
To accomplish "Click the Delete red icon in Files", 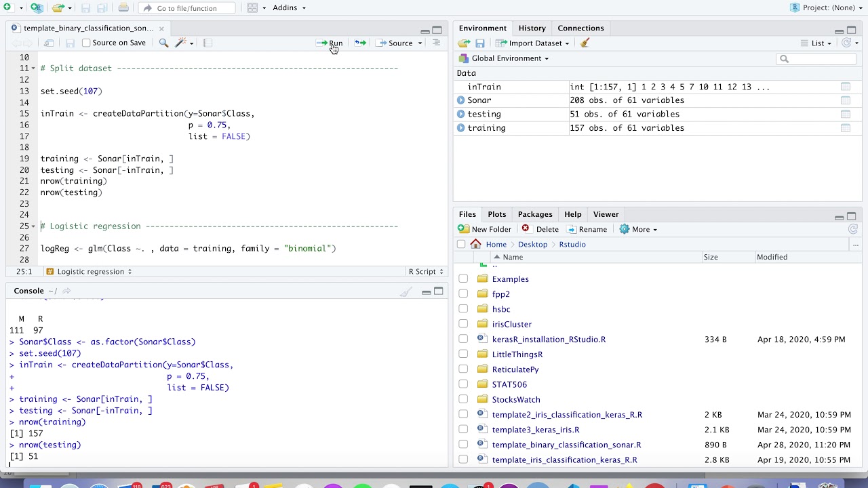I will click(525, 229).
